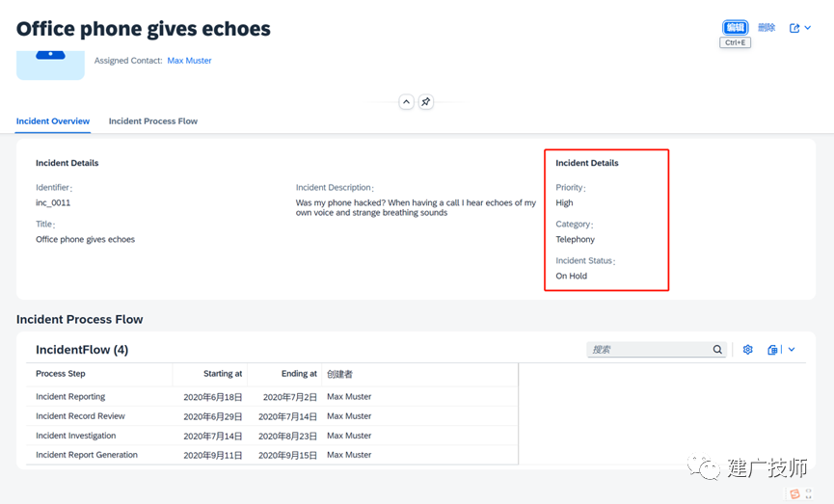Switch to the Incident Overview tab

[x=53, y=121]
